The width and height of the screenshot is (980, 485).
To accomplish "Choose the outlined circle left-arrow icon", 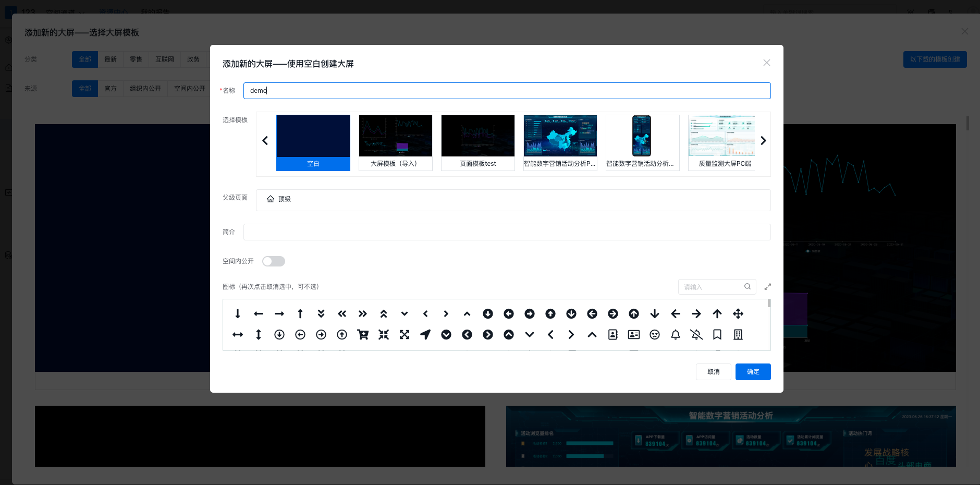I will coord(300,334).
